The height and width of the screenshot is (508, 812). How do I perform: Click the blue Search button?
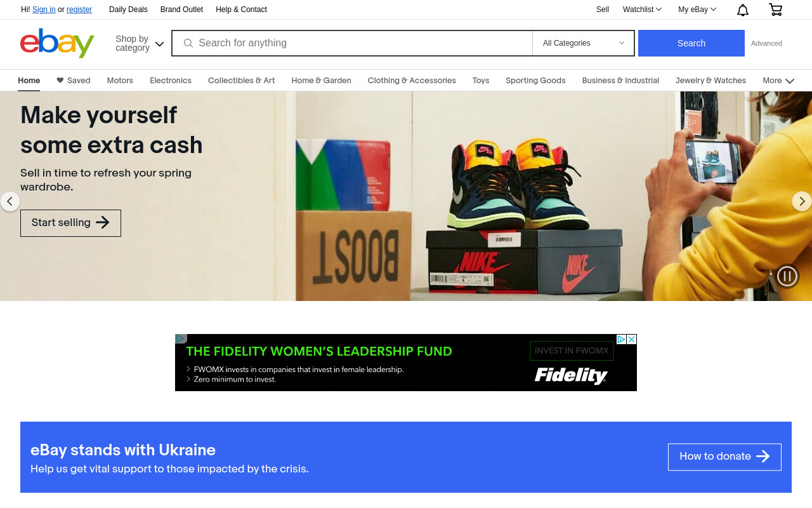(691, 43)
